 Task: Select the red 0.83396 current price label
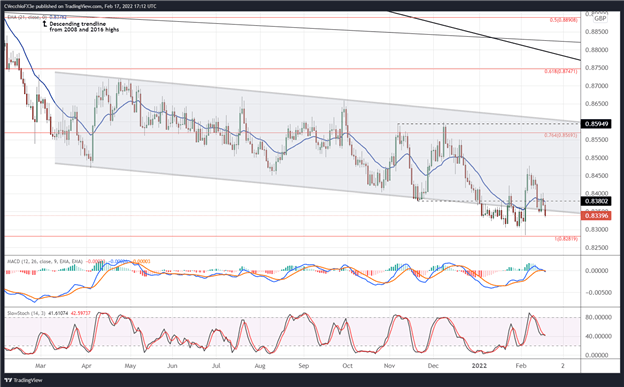pyautogui.click(x=596, y=216)
